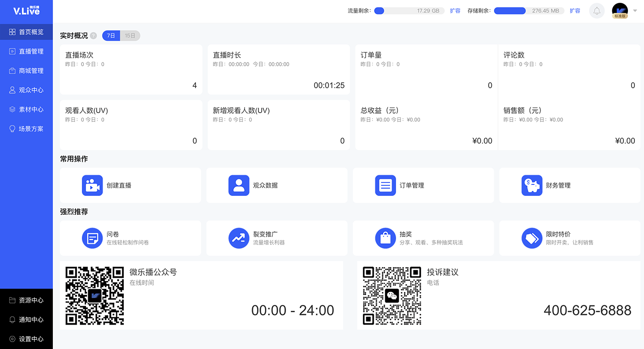Switch overview range to 7日
The width and height of the screenshot is (644, 349).
(111, 36)
